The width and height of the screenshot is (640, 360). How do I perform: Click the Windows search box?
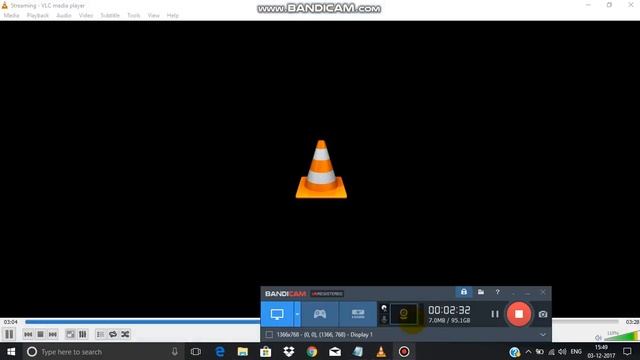pos(102,351)
